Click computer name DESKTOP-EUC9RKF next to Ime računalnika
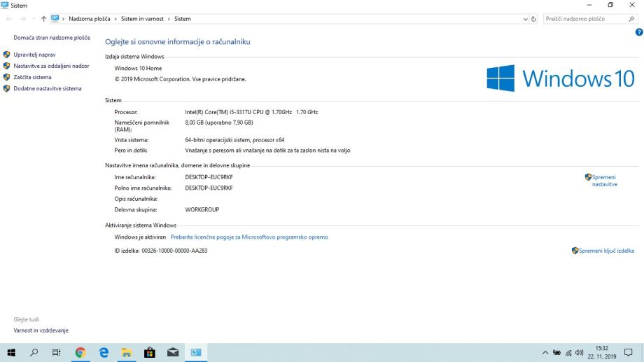 [x=209, y=178]
